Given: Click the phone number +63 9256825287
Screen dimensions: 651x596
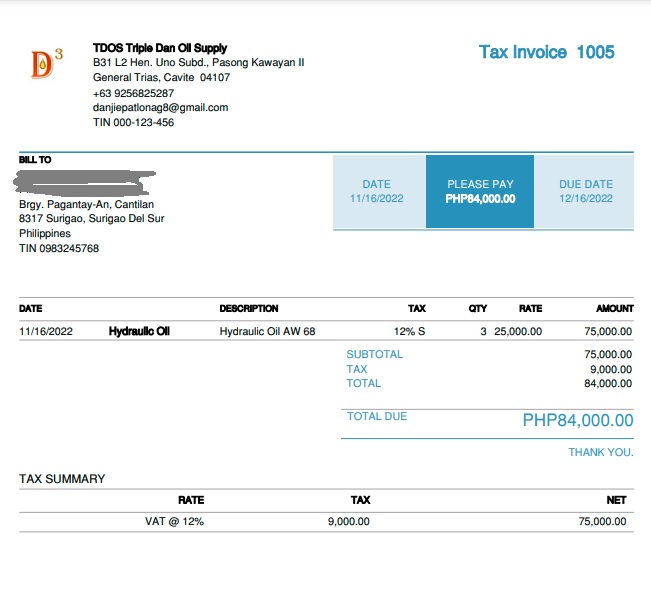Looking at the screenshot, I should click(133, 93).
